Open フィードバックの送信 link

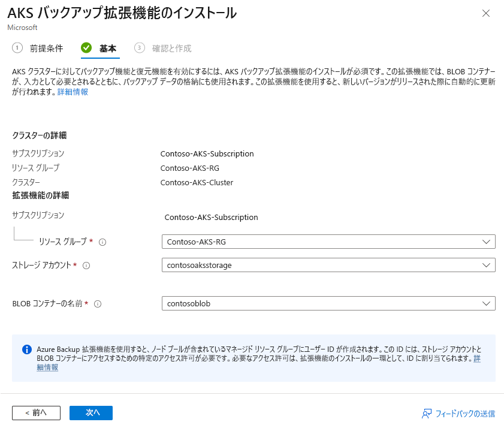pyautogui.click(x=465, y=414)
